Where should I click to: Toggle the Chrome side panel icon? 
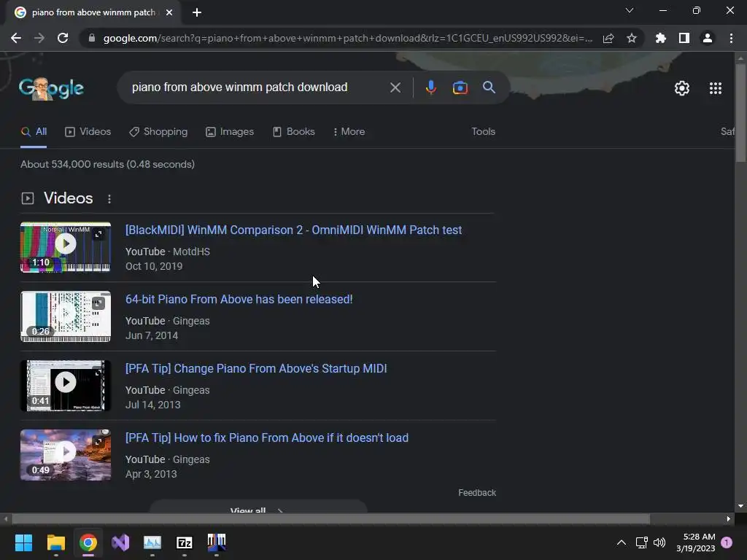684,38
